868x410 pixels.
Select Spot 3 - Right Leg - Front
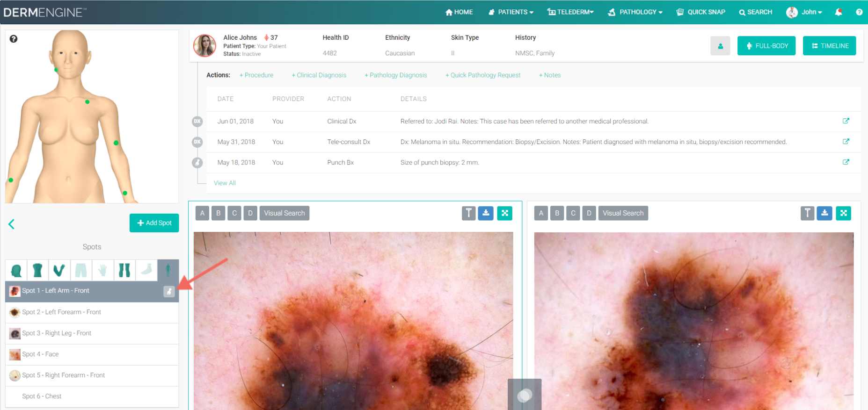tap(92, 333)
